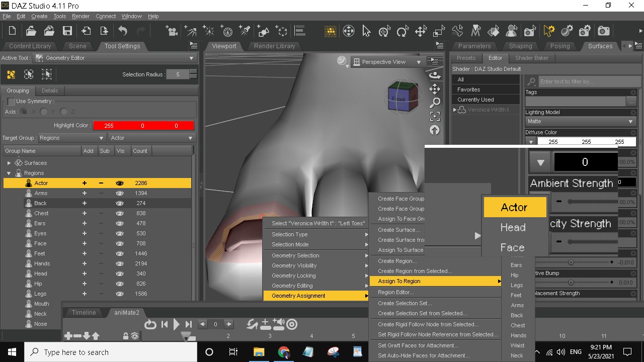The height and width of the screenshot is (362, 644).
Task: Toggle visibility of the Hands region
Action: (x=120, y=263)
